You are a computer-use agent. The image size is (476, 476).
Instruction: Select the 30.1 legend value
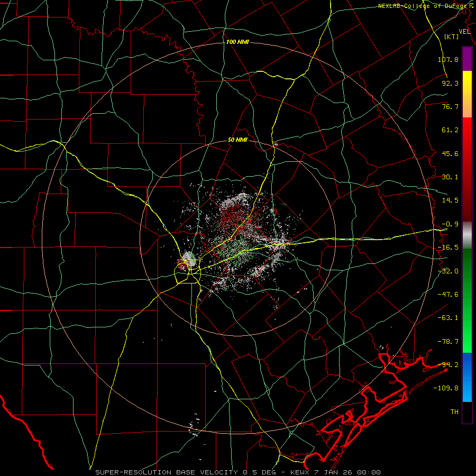(450, 177)
